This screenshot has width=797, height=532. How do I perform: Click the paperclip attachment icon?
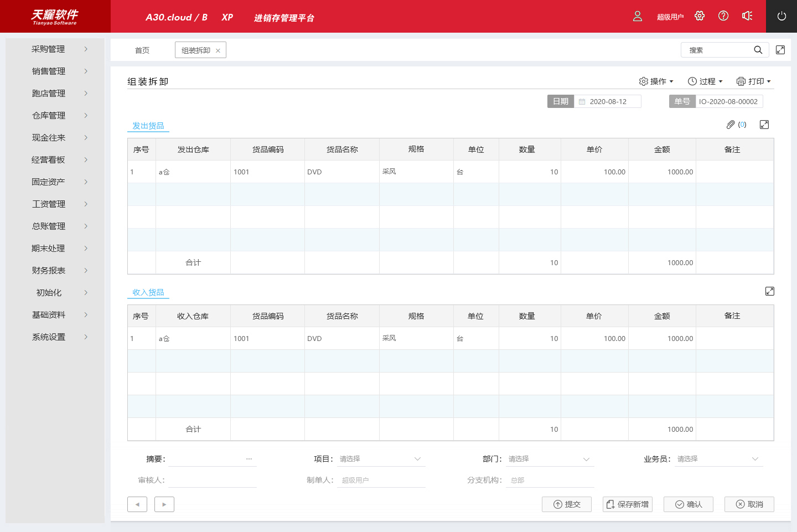click(x=731, y=125)
